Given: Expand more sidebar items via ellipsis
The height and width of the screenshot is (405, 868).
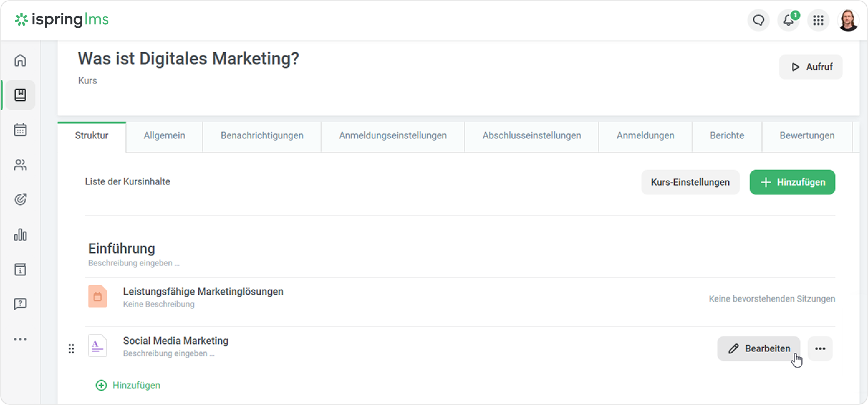Looking at the screenshot, I should 20,339.
